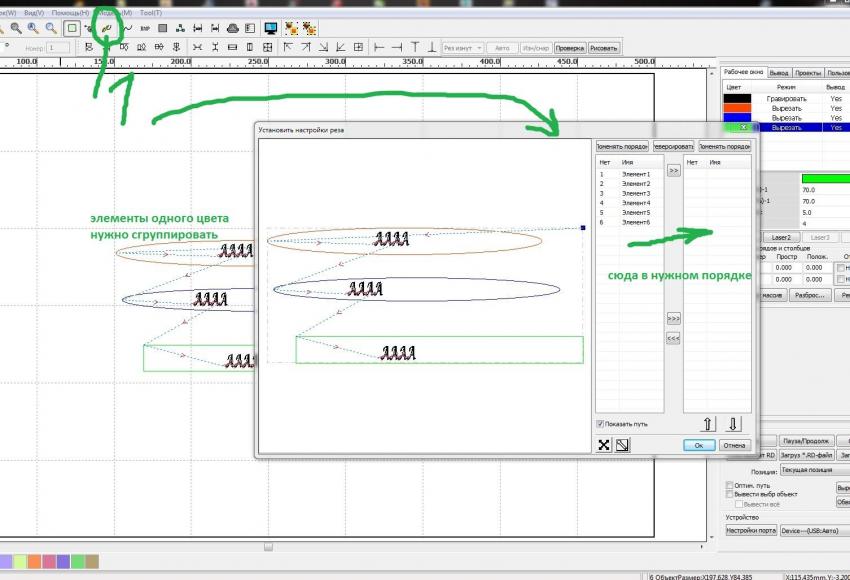Screen dimensions: 850x580
Task: Toggle 'Вывести выбр объект' checkbox
Action: coord(729,495)
